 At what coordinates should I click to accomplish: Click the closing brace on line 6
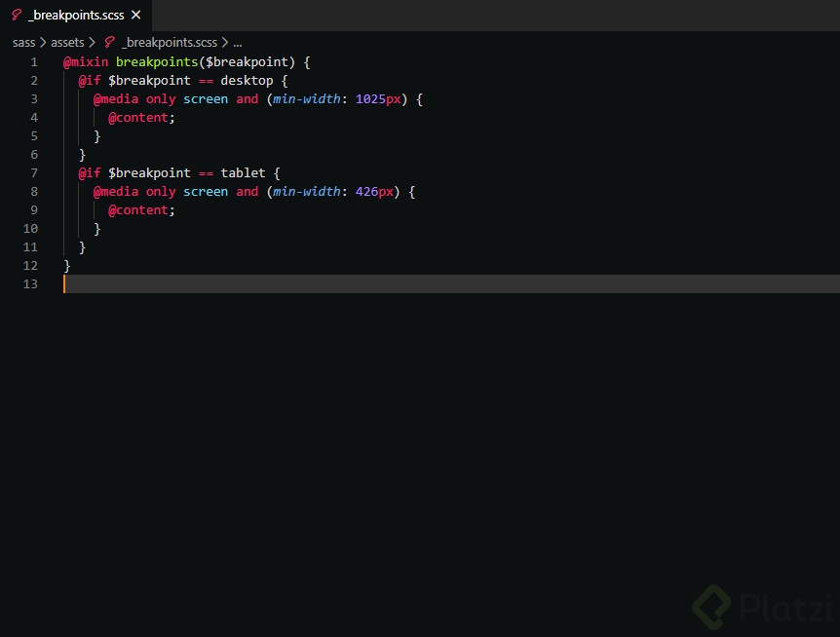coord(82,155)
